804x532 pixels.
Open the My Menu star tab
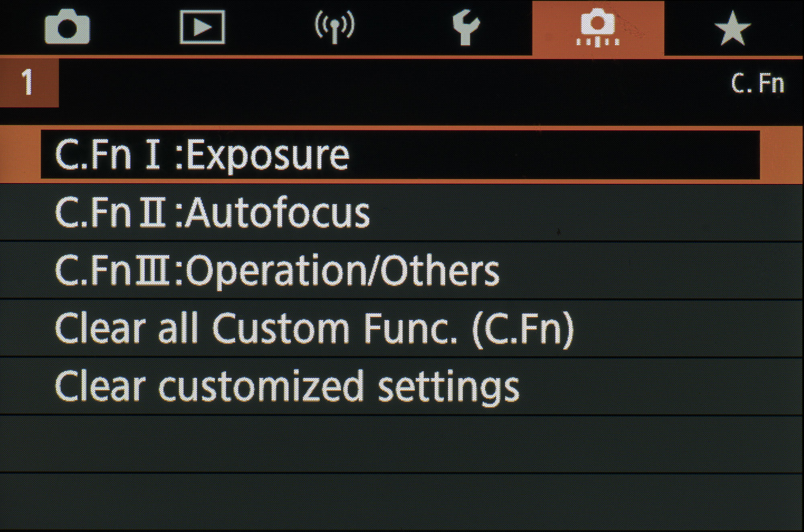tap(732, 28)
